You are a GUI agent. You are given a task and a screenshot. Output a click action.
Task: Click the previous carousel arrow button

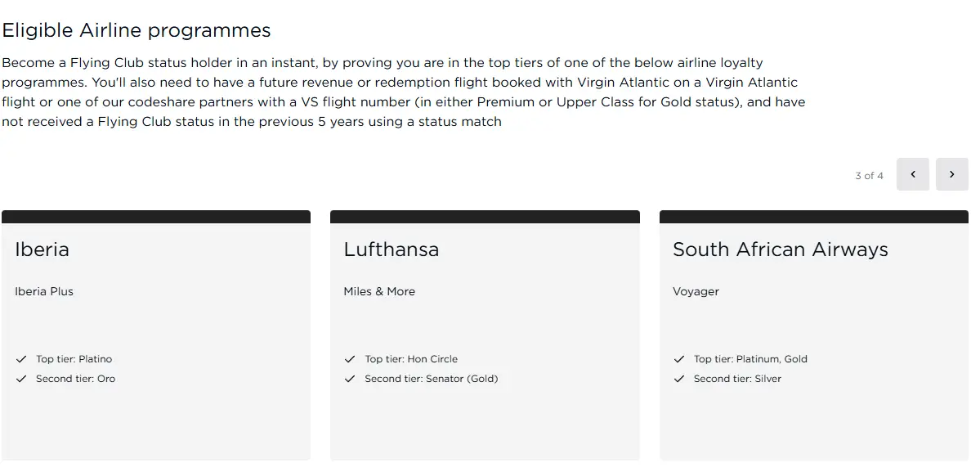point(912,174)
